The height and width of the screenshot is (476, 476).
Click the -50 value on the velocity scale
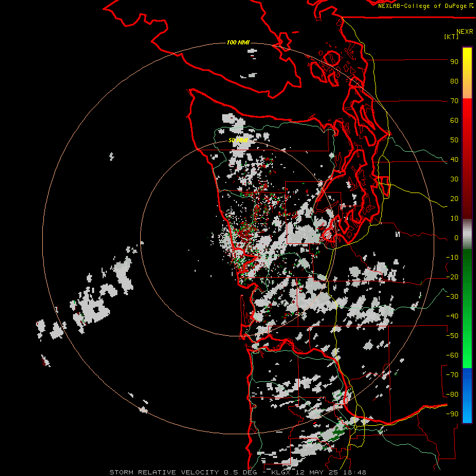pos(452,336)
